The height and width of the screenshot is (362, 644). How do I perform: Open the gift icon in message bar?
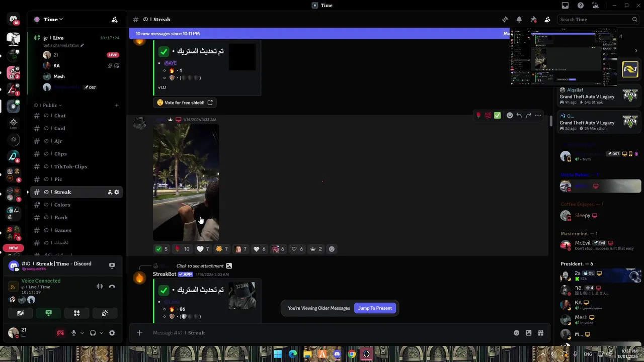pos(540,333)
